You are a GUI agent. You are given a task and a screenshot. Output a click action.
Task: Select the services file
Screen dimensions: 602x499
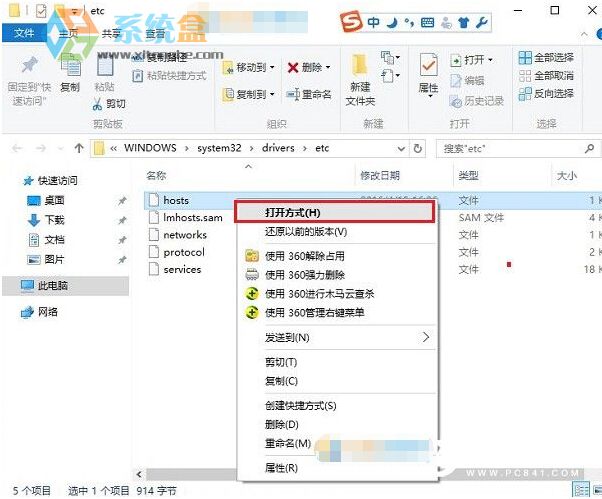(175, 269)
